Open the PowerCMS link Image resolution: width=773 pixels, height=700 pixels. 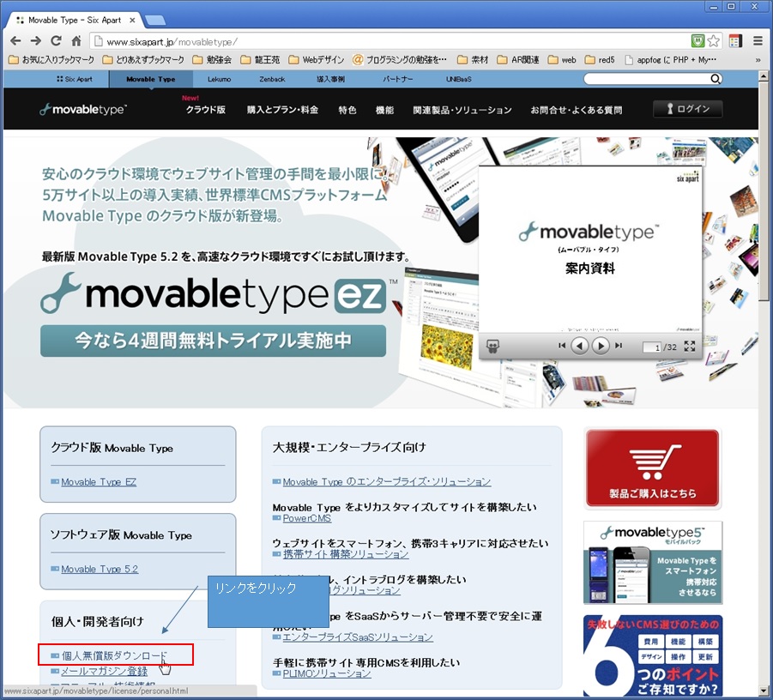coord(307,518)
